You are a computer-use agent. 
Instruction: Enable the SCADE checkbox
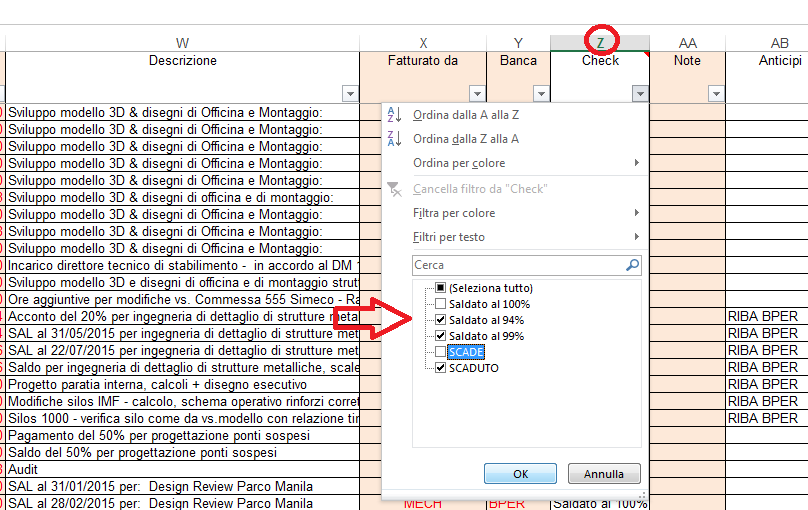pyautogui.click(x=441, y=352)
